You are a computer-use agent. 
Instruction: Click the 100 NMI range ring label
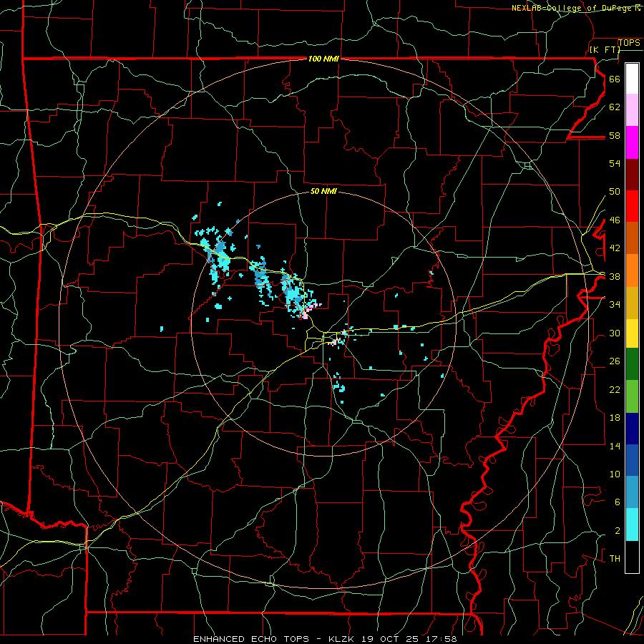(x=323, y=59)
